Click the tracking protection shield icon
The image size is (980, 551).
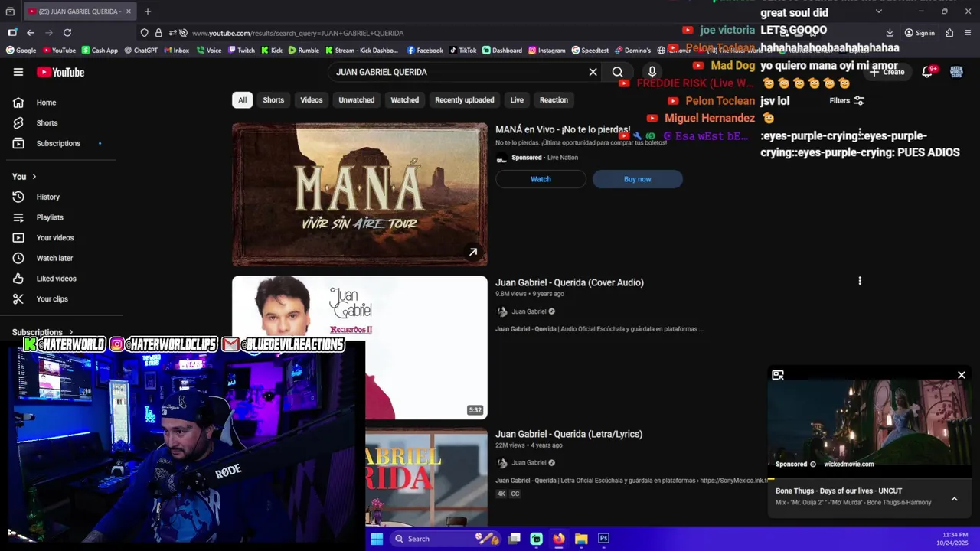click(x=144, y=33)
